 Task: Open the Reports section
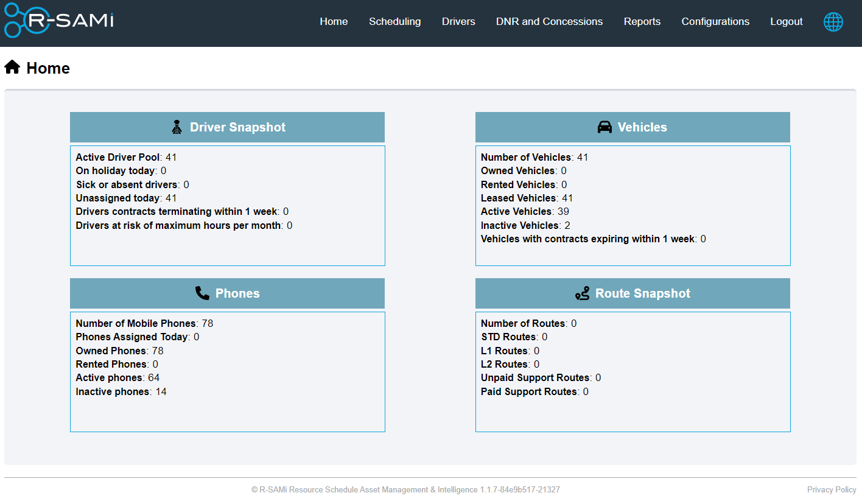pyautogui.click(x=642, y=21)
